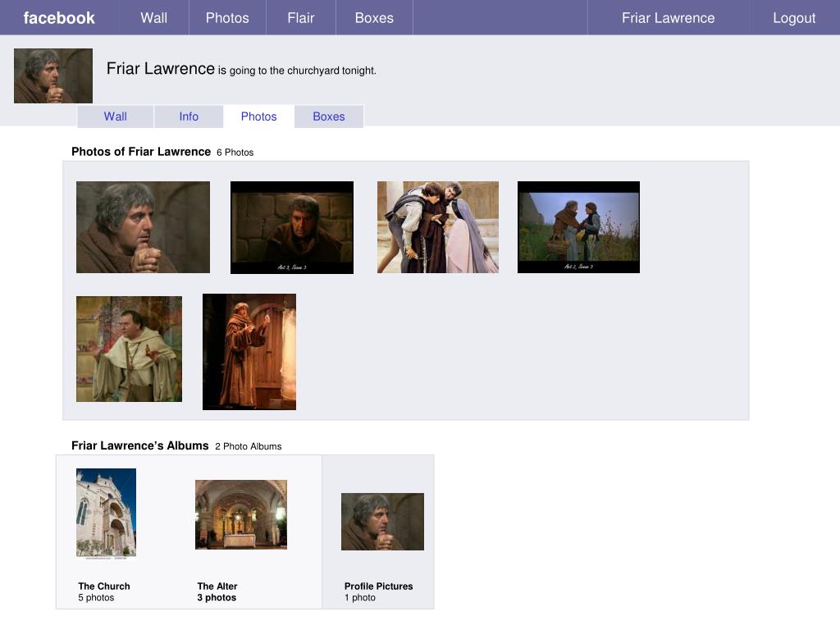This screenshot has width=840, height=630.
Task: Click the Friar Lawrence name heading
Action: click(160, 69)
